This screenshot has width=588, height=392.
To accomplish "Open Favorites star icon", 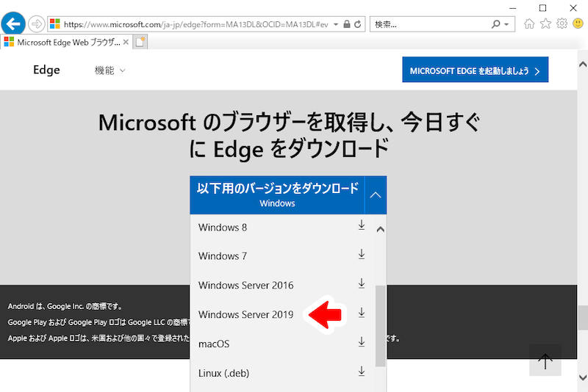I will click(545, 24).
